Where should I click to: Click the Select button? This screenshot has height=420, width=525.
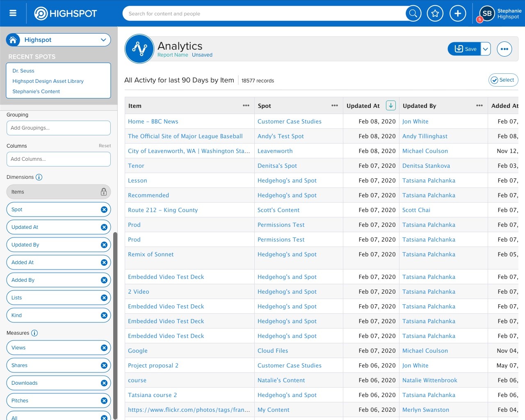point(503,80)
